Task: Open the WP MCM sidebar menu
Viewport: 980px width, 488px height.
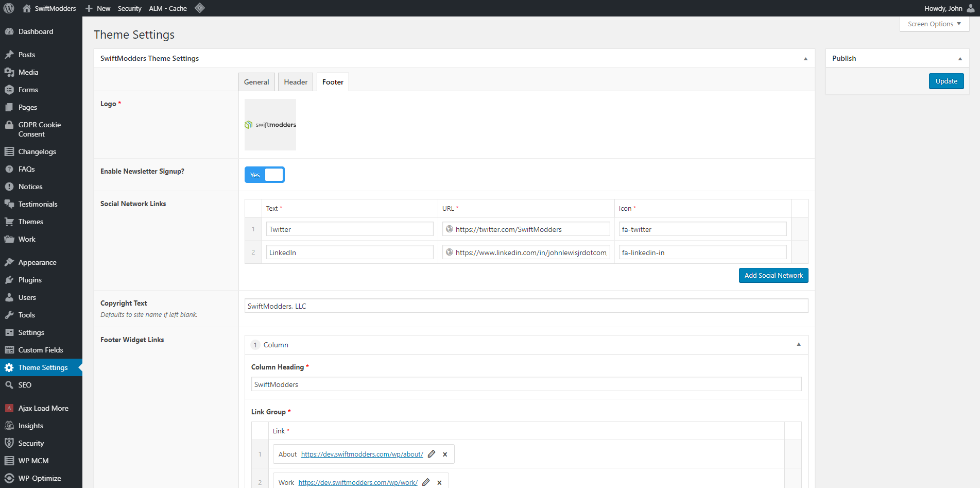Action: click(33, 461)
